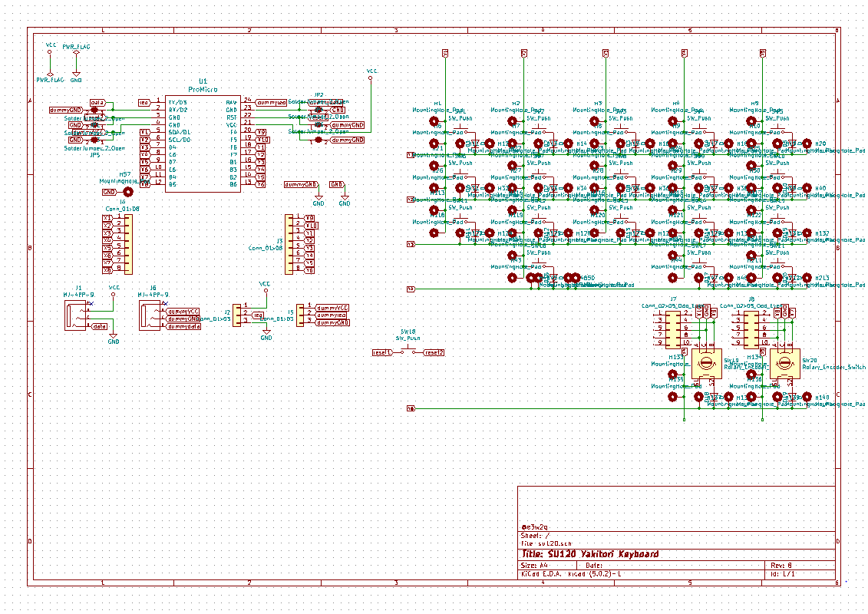Select the SW1 push switch in key matrix
Viewport: 868px width, 614px height.
[x=460, y=128]
